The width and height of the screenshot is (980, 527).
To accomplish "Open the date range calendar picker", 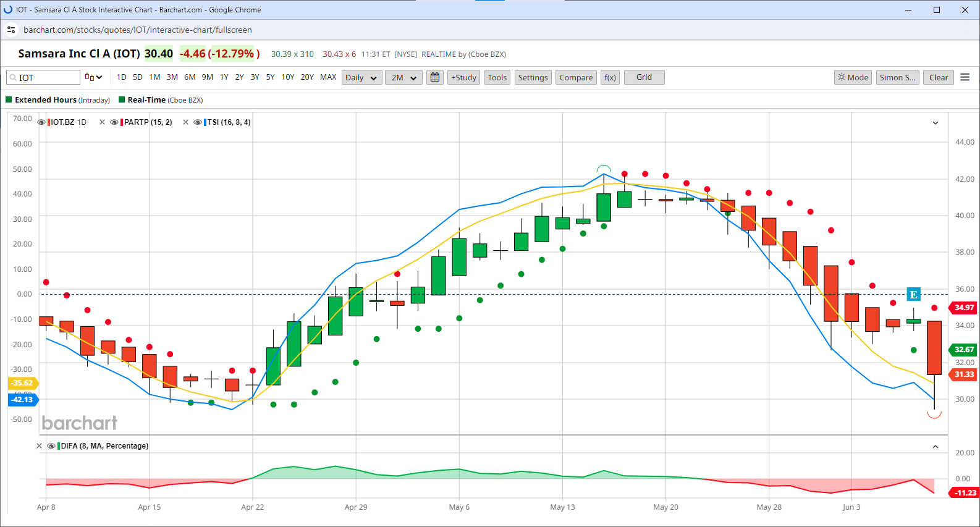I will [435, 77].
